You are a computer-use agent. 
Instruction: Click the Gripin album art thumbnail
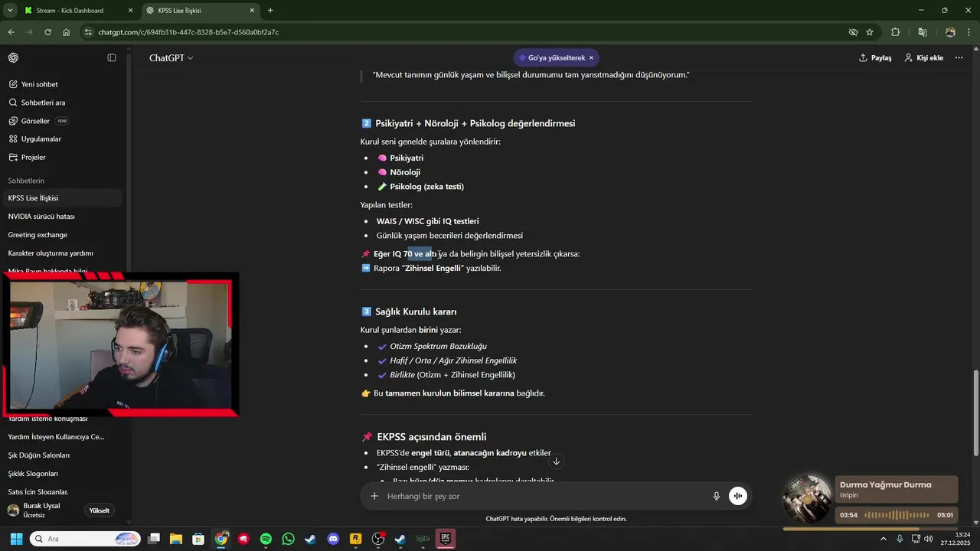pyautogui.click(x=807, y=498)
